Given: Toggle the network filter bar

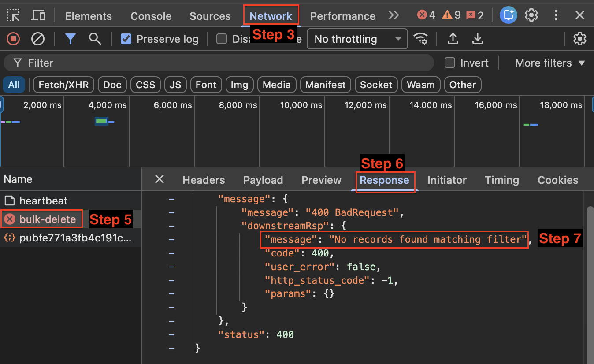Looking at the screenshot, I should [x=71, y=39].
